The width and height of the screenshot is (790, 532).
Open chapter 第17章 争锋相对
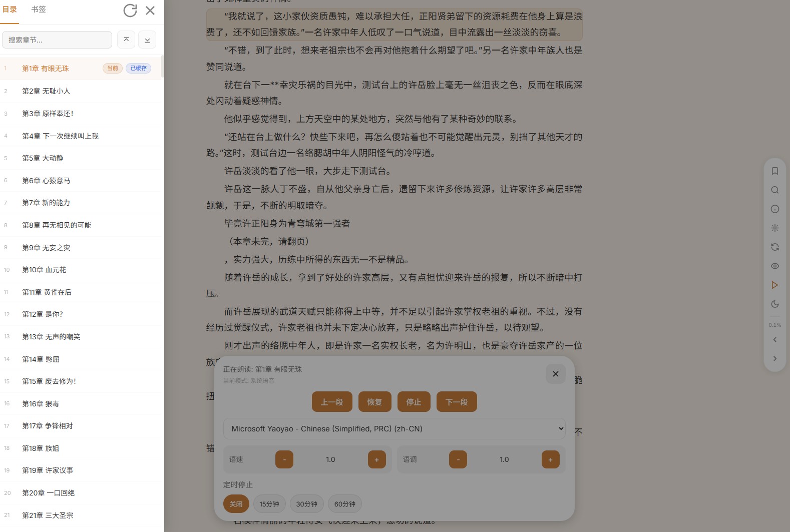click(82, 426)
